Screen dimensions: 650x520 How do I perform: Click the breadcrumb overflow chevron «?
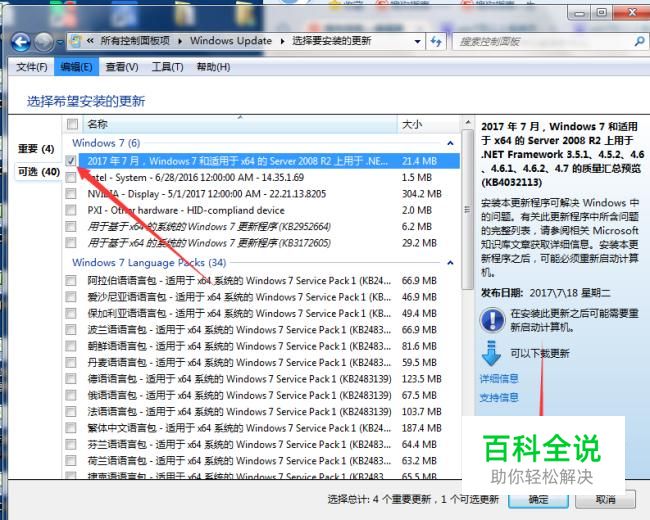(x=90, y=41)
